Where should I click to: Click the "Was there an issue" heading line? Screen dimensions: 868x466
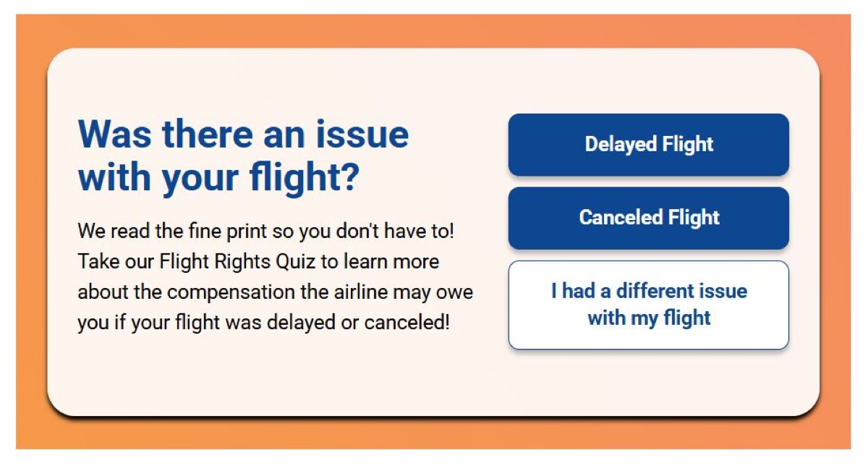243,134
